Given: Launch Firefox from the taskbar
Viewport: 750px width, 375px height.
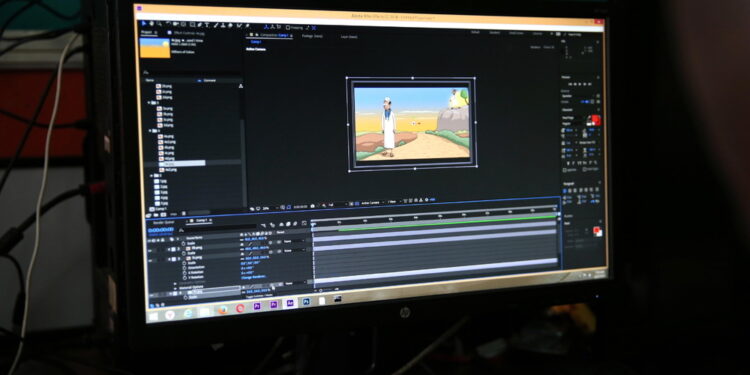Looking at the screenshot, I should pyautogui.click(x=223, y=309).
